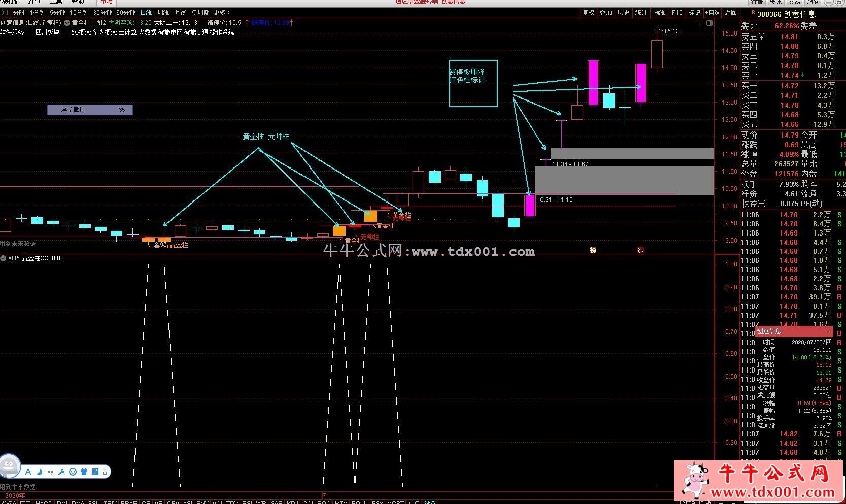Click the 换手 7.93% field
This screenshot has width=846, height=504.
click(x=770, y=184)
